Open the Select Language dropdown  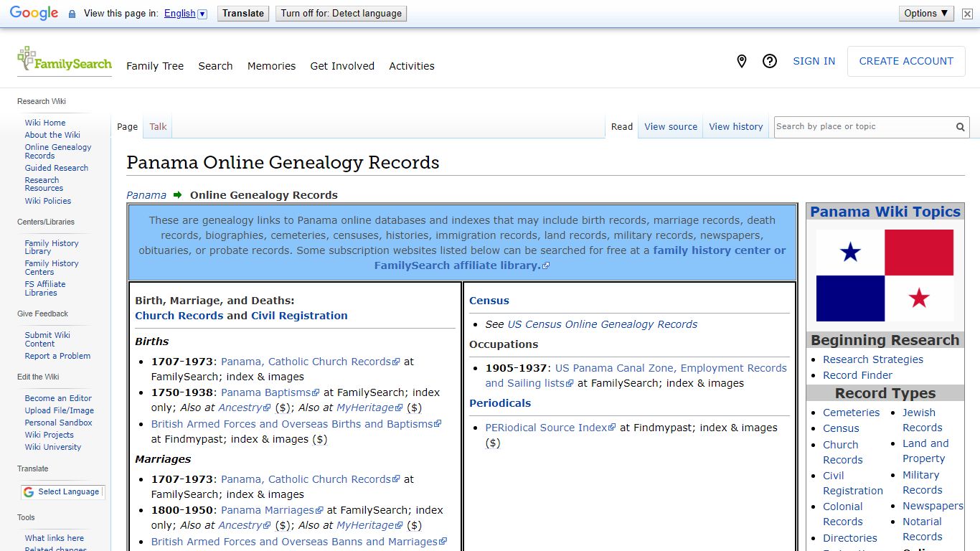[62, 492]
